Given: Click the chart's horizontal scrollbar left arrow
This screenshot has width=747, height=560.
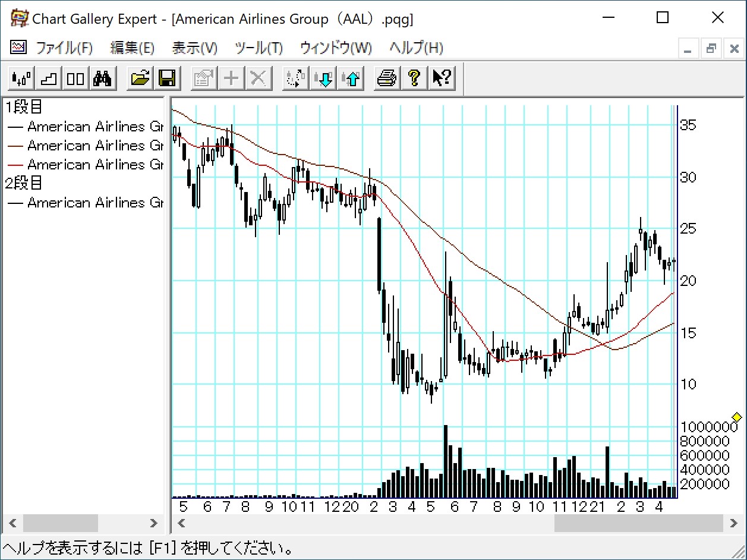Looking at the screenshot, I should point(182,523).
